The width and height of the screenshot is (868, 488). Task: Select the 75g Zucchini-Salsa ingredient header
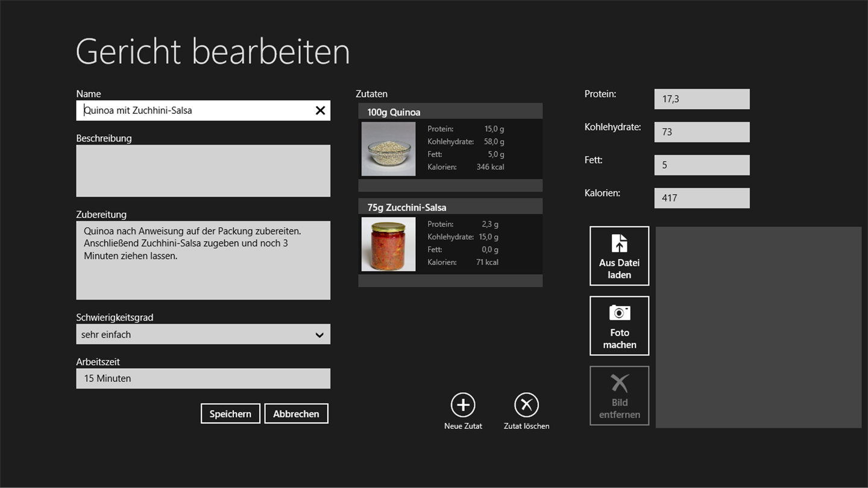click(x=450, y=207)
